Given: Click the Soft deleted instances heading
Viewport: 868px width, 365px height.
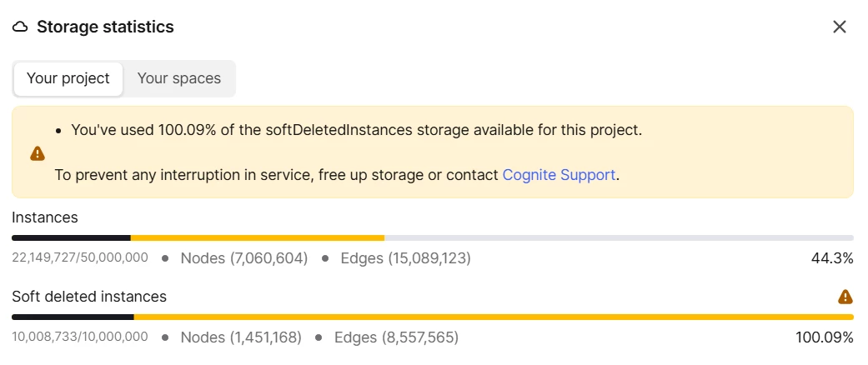Looking at the screenshot, I should click(x=89, y=297).
